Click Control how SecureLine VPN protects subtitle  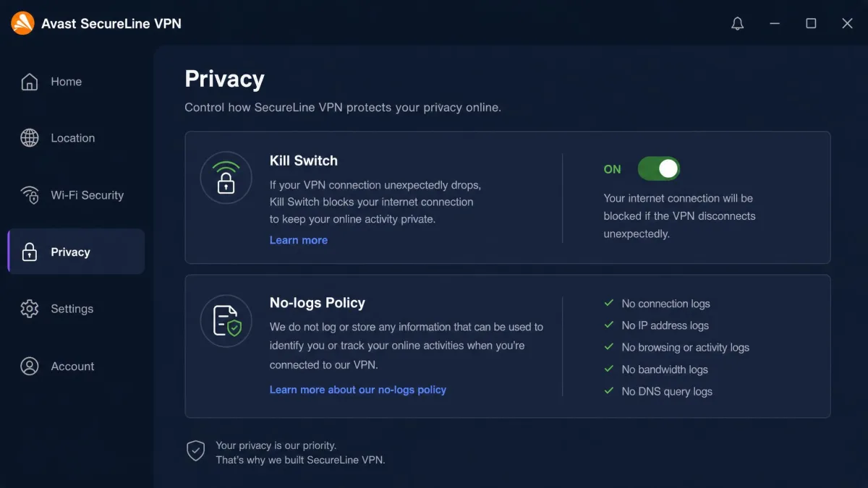(343, 107)
